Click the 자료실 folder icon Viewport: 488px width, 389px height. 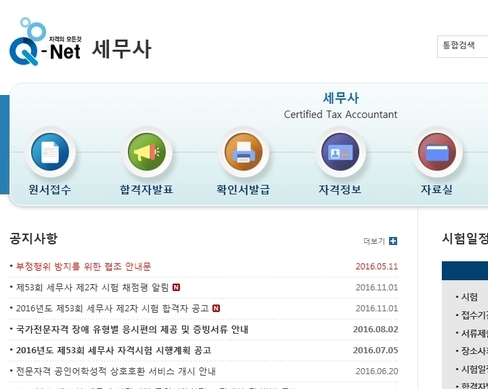[437, 152]
